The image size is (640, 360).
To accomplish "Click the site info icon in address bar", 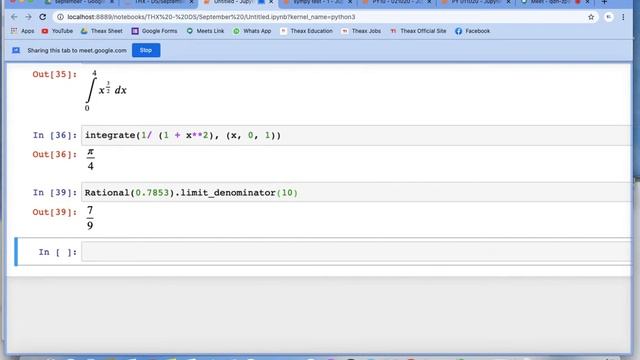I will point(60,17).
